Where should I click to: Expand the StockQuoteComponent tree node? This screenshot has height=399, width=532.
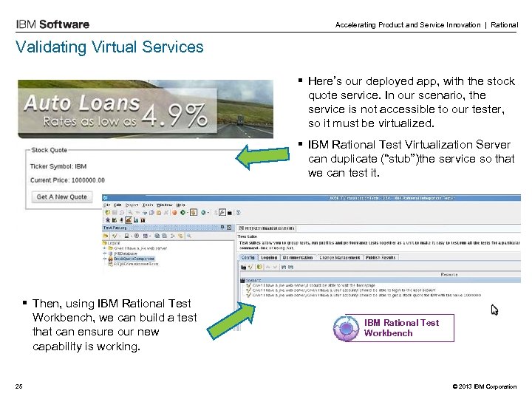pos(105,259)
